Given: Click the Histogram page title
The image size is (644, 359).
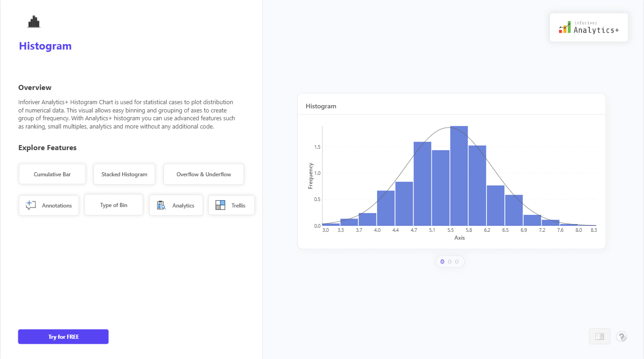Looking at the screenshot, I should 45,46.
